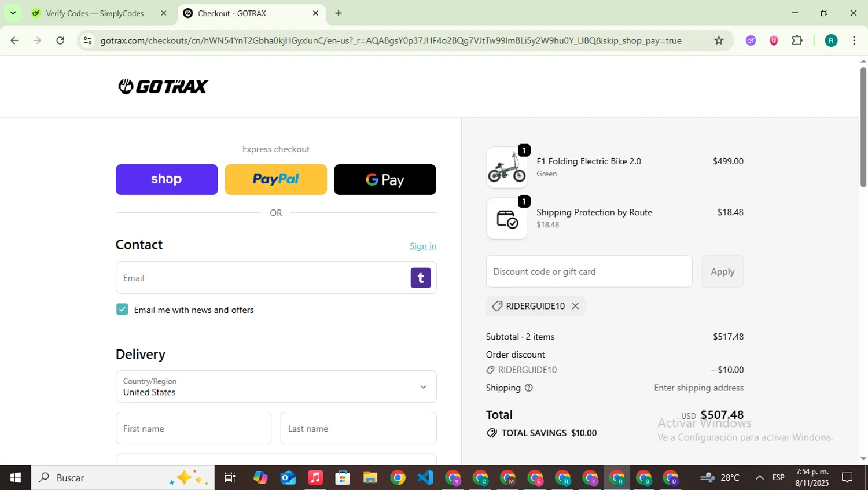Change the ESP input language
This screenshot has width=868, height=490.
pyautogui.click(x=778, y=478)
